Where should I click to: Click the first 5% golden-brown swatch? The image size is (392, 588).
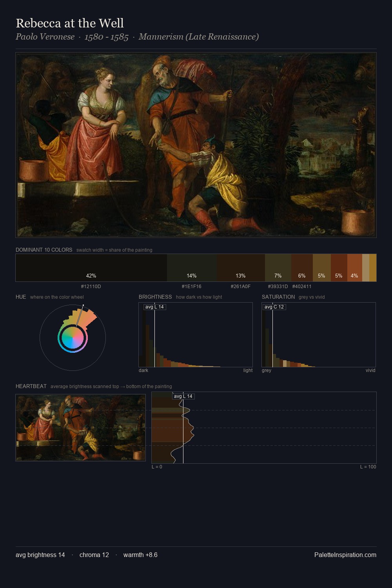click(x=322, y=268)
